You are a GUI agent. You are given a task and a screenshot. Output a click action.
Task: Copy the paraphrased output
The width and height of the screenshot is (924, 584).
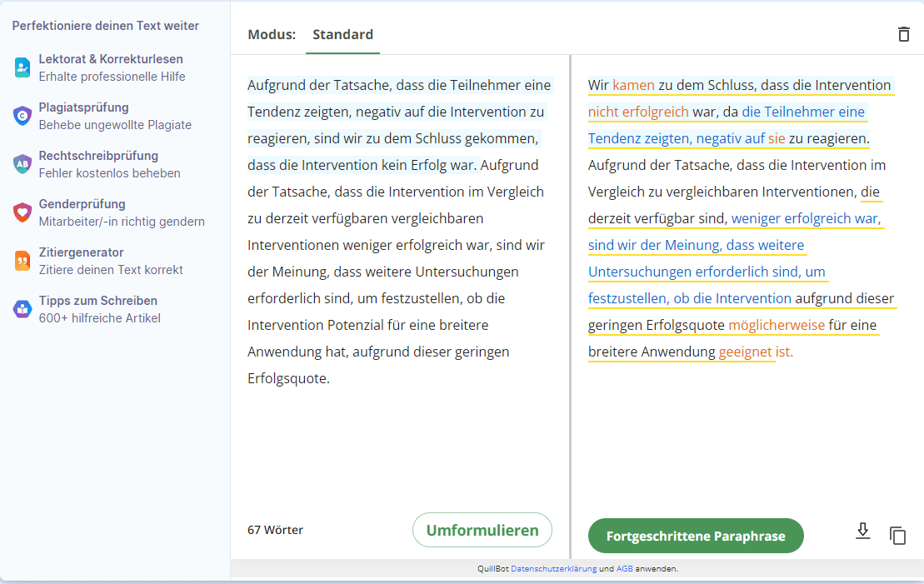[x=898, y=536]
